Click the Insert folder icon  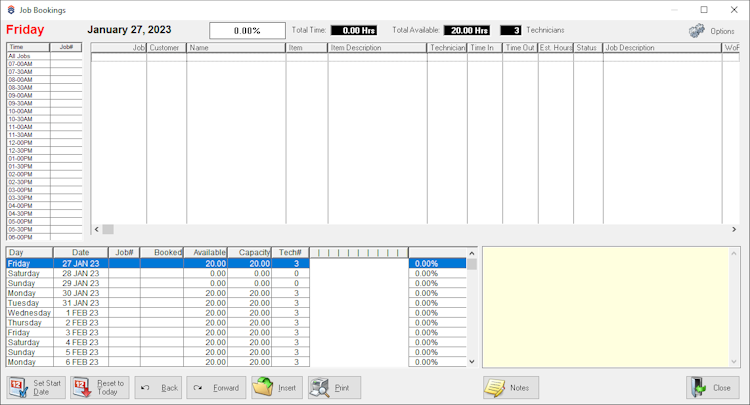coord(263,387)
